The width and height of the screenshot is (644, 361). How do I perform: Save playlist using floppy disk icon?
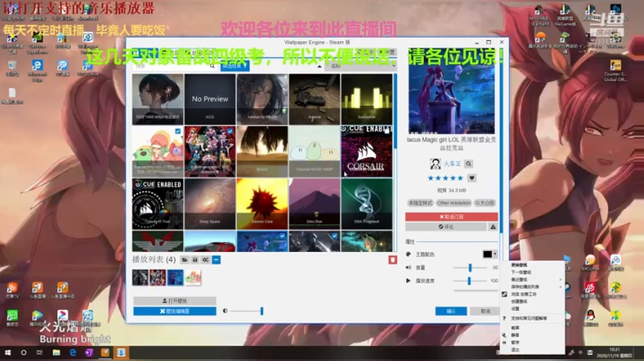(195, 260)
